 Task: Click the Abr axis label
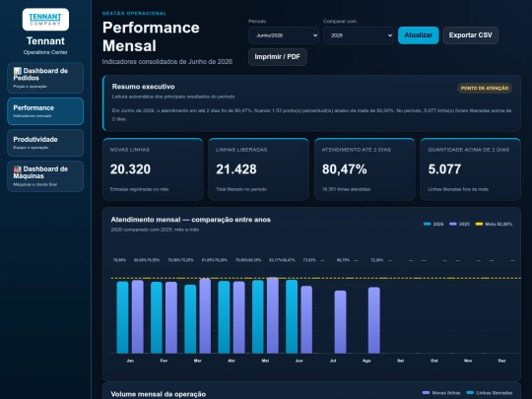232,361
